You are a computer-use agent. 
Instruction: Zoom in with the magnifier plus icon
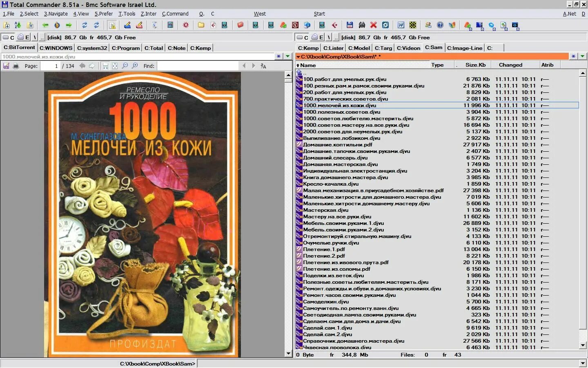[x=135, y=66]
